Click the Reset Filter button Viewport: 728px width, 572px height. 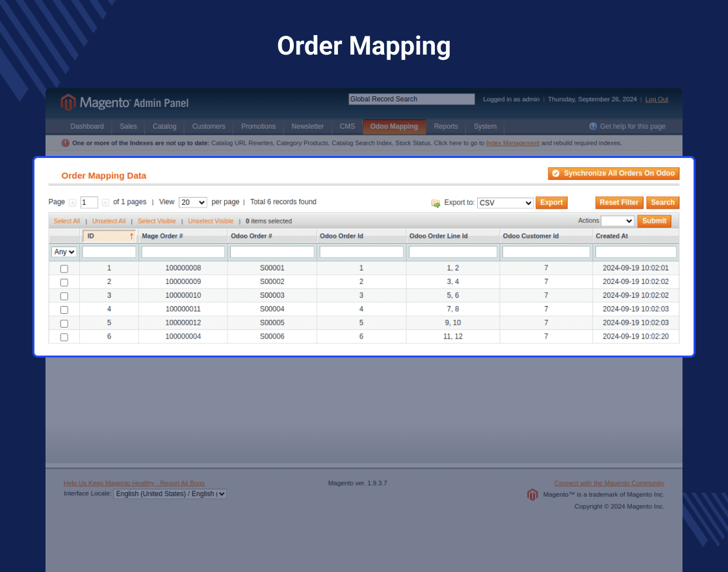tap(619, 202)
